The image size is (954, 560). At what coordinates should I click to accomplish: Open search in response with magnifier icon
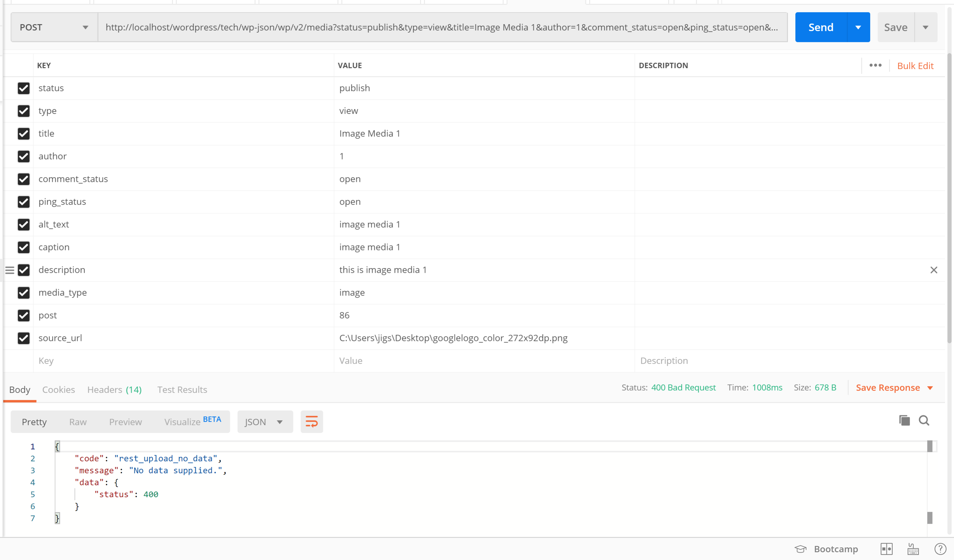pos(924,420)
